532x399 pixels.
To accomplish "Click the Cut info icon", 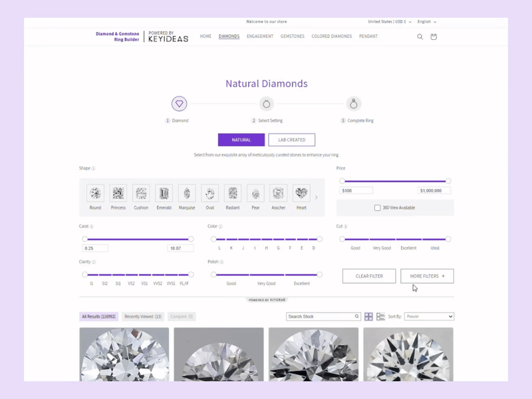I will tap(345, 226).
